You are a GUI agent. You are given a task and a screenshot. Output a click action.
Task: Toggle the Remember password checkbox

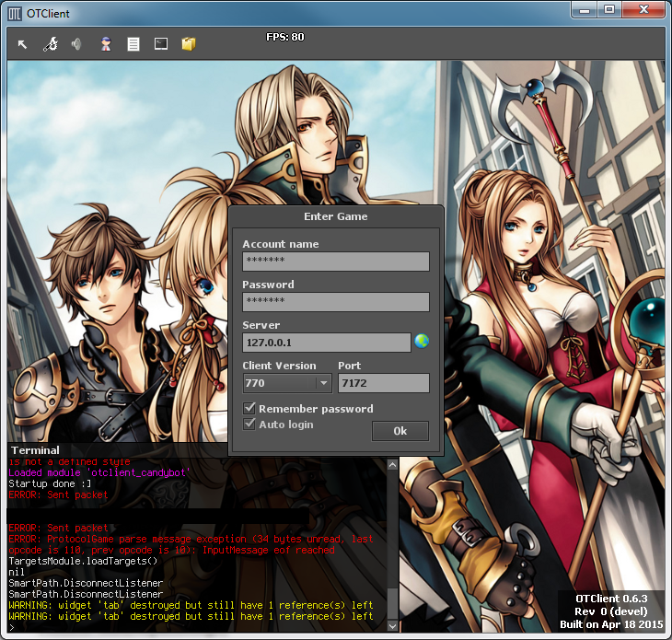click(249, 408)
